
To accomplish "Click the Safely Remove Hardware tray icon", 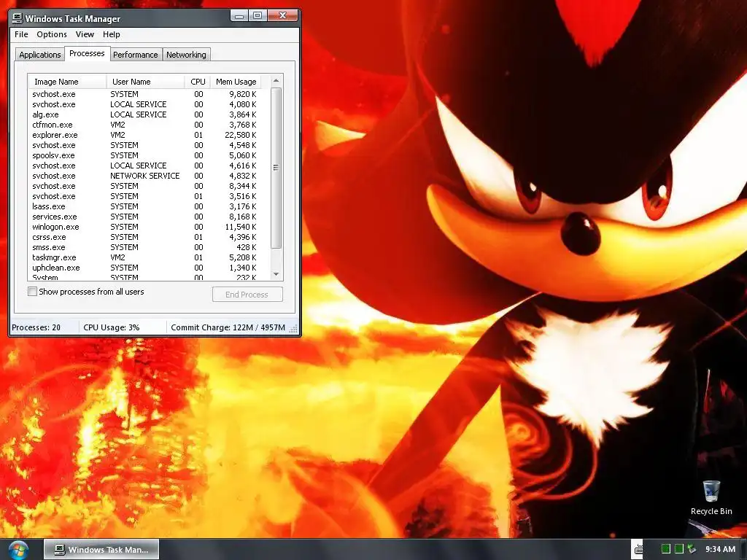I will [x=692, y=549].
